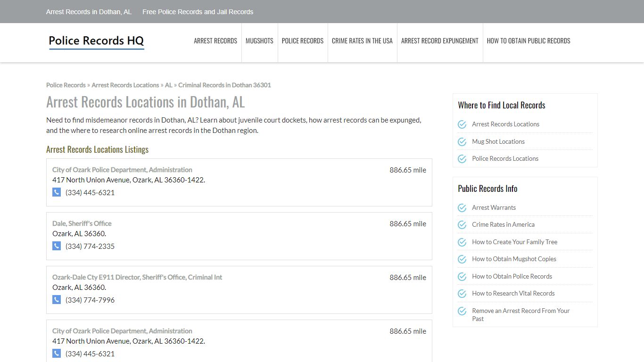Image resolution: width=644 pixels, height=362 pixels.
Task: Click the Ozark, AL 36360 address under Dale Sheriff's Office
Action: (x=79, y=234)
